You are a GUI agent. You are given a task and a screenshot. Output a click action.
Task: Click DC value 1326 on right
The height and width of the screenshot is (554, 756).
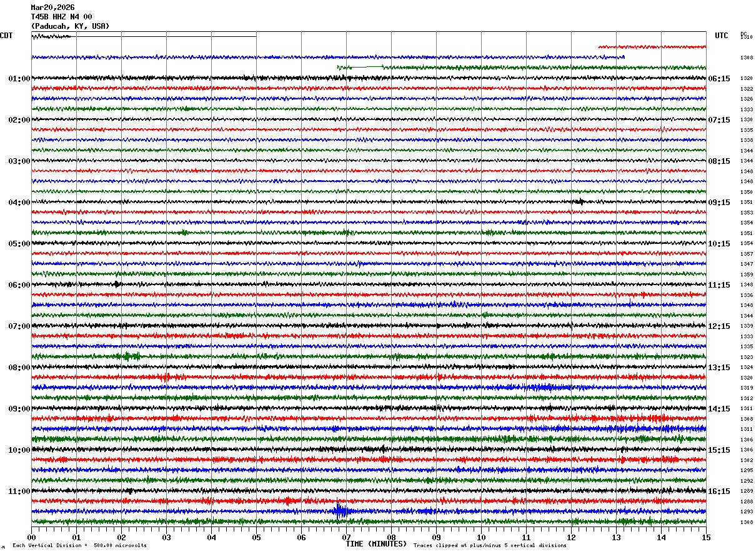coord(747,99)
